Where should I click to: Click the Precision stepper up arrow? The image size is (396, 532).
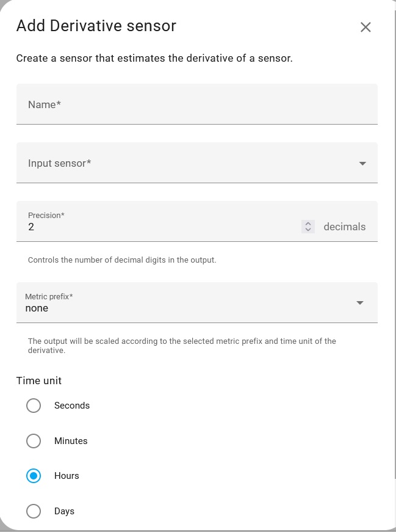coord(308,223)
